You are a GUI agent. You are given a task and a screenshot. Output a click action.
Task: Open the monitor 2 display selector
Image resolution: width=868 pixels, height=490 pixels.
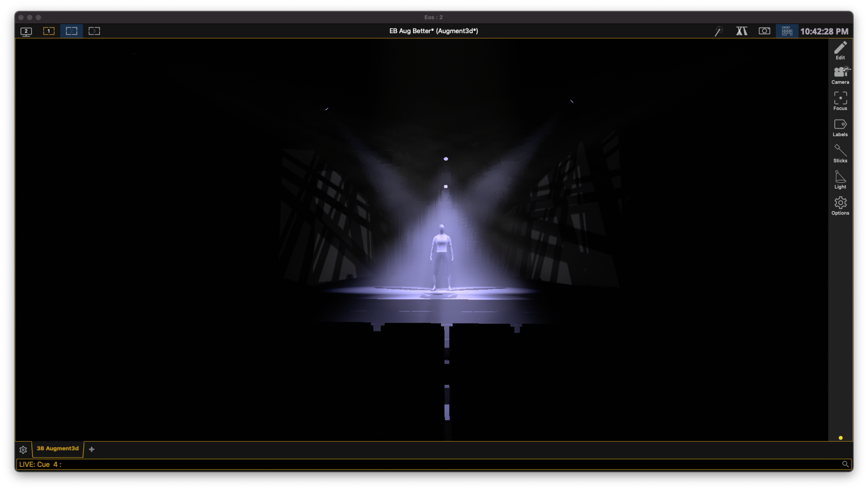click(x=26, y=32)
